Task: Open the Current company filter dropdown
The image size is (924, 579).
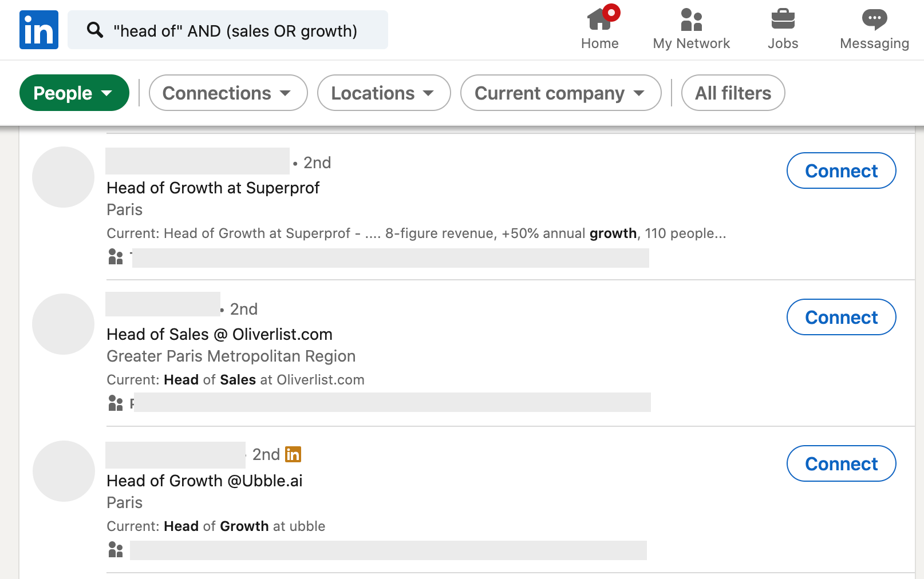Action: (x=560, y=93)
